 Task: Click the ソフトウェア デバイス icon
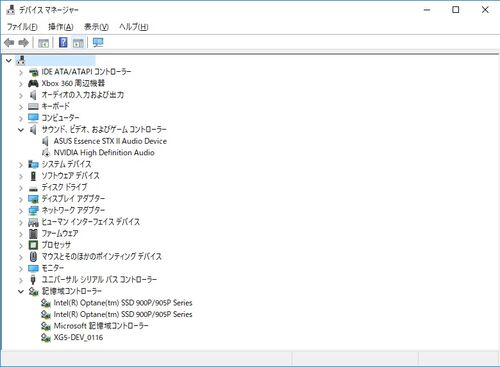pyautogui.click(x=33, y=176)
